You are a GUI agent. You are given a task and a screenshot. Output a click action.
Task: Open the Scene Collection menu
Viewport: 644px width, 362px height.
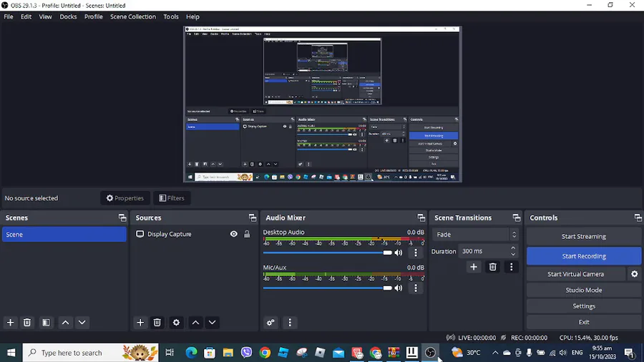pyautogui.click(x=133, y=17)
